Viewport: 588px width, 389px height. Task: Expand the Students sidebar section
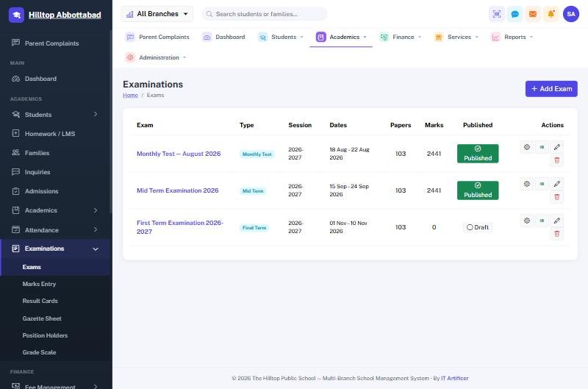click(56, 115)
